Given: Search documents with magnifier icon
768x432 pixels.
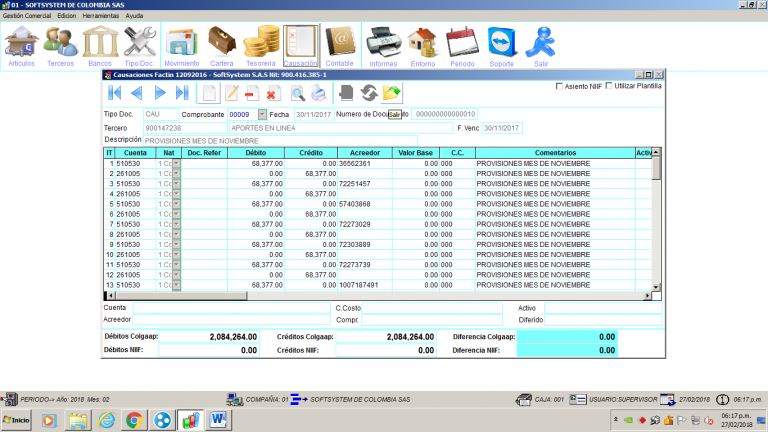Looking at the screenshot, I should pos(297,93).
